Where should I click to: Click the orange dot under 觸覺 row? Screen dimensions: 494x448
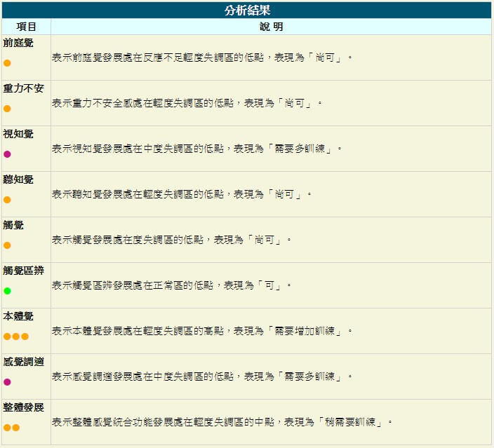point(7,245)
